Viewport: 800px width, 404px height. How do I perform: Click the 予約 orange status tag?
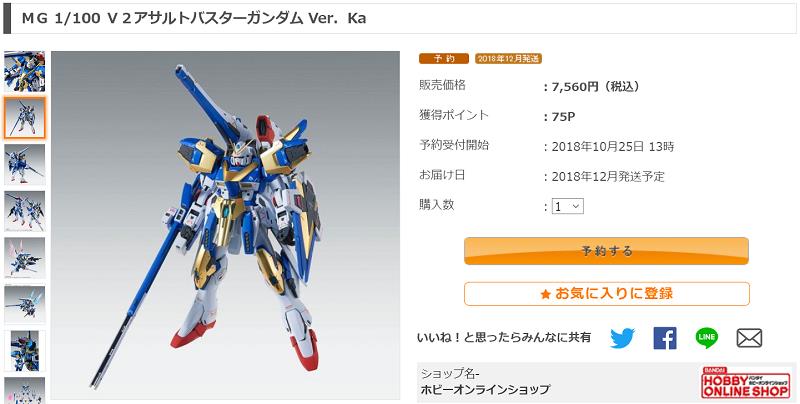click(x=444, y=59)
